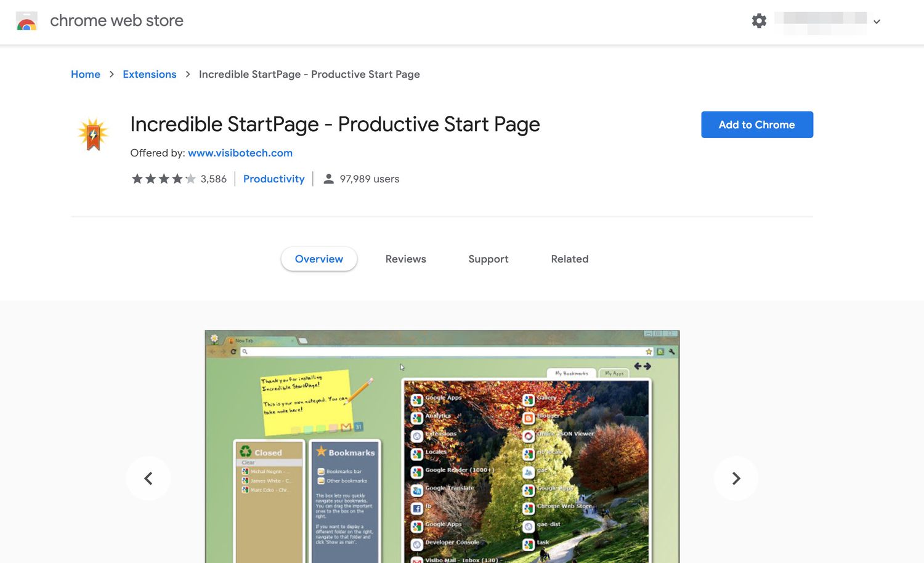Visit www.visibotech.com publisher link

point(240,153)
